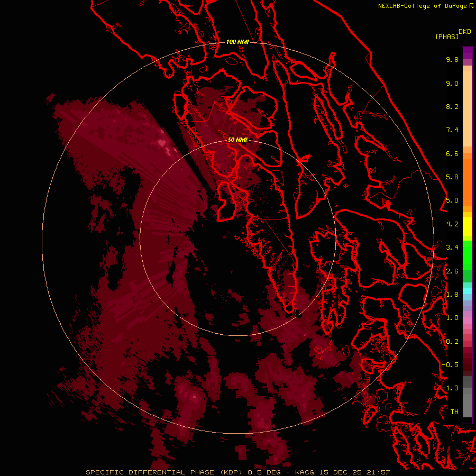Click the 3.4 scale value

tap(452, 248)
